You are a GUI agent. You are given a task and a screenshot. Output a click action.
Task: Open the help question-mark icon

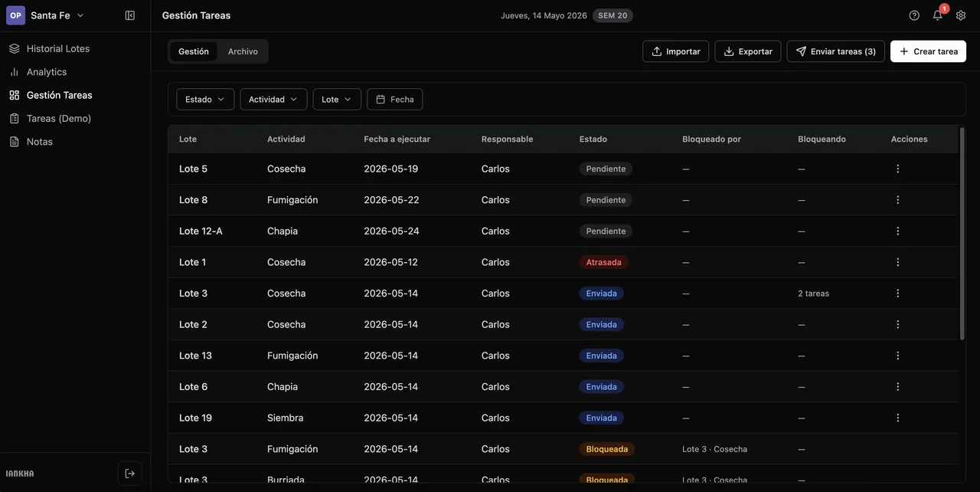pyautogui.click(x=914, y=15)
